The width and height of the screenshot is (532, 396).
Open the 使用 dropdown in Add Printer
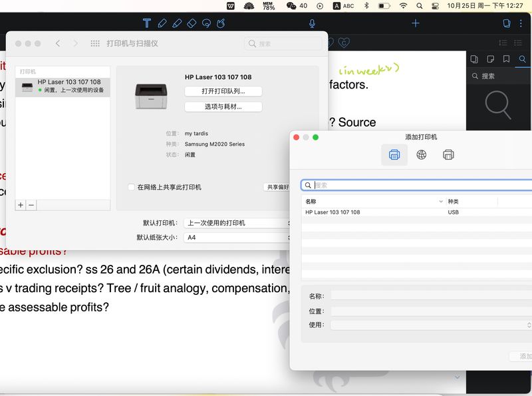pos(431,325)
